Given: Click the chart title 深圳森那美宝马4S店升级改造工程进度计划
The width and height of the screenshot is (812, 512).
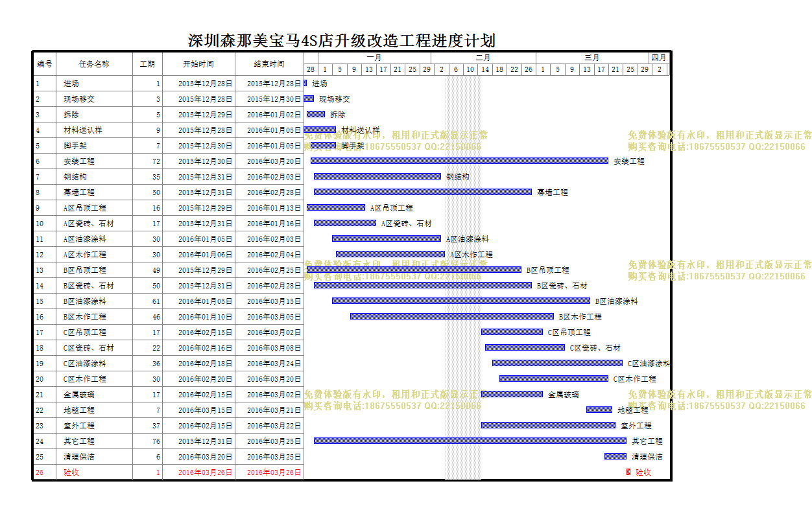Looking at the screenshot, I should click(x=342, y=41).
